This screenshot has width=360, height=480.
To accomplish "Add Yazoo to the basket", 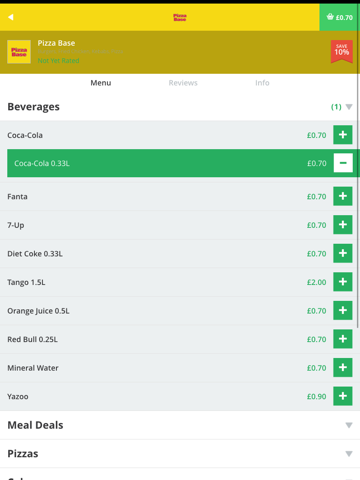I will (343, 396).
